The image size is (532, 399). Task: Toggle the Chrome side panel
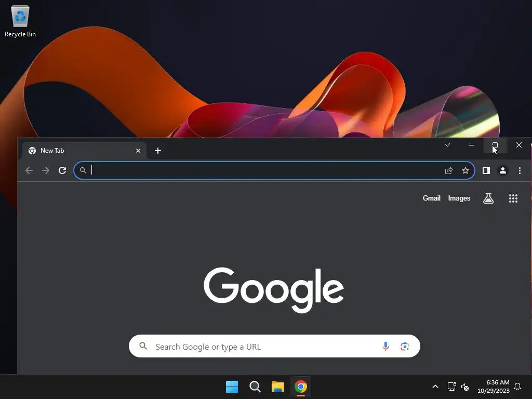click(x=486, y=170)
